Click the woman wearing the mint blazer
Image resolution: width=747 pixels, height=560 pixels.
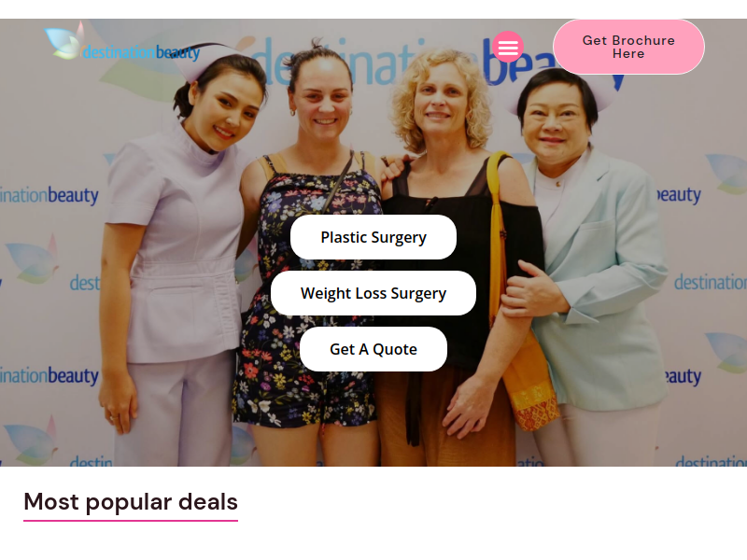pyautogui.click(x=591, y=267)
